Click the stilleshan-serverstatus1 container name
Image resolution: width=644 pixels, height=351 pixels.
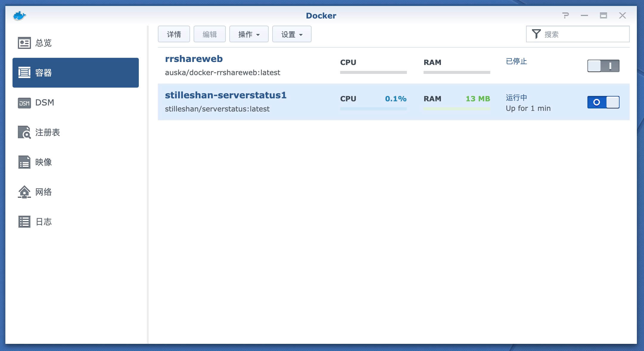pos(225,95)
